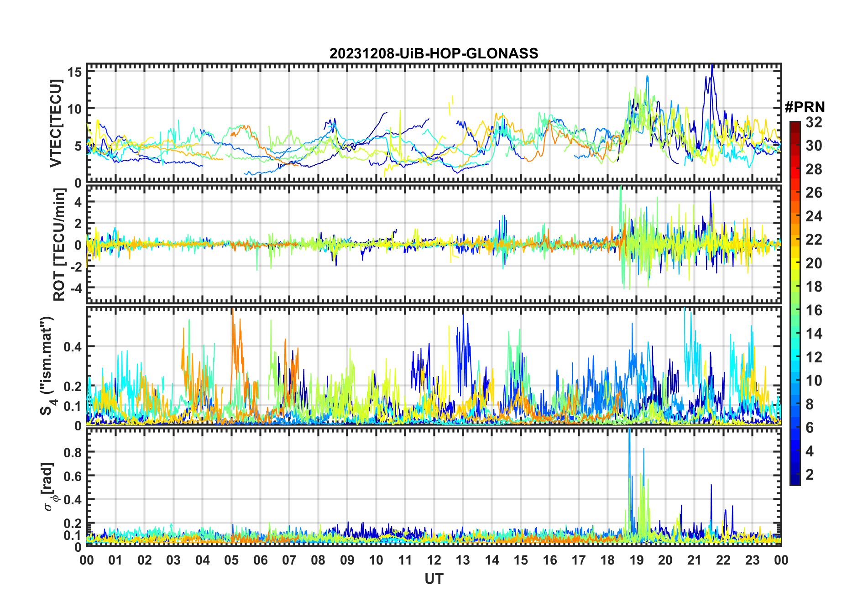The image size is (868, 607).
Task: Click the "21" hour tick on the UT axis
Action: click(x=695, y=560)
